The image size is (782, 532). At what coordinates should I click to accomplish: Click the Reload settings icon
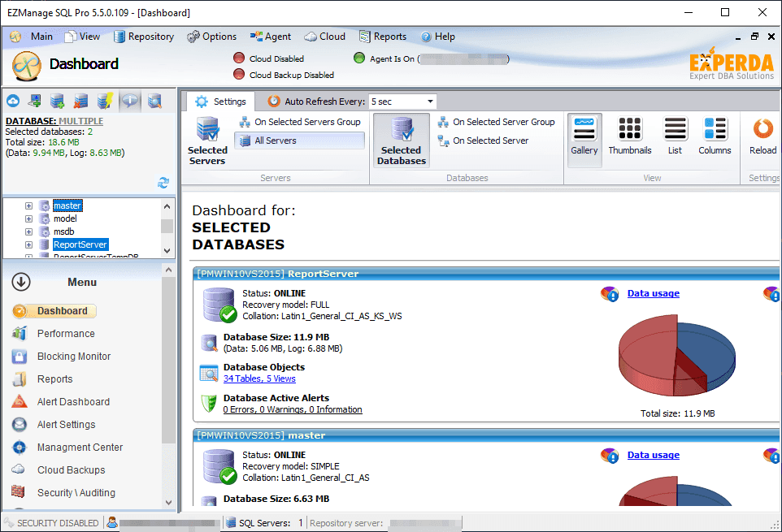[763, 136]
